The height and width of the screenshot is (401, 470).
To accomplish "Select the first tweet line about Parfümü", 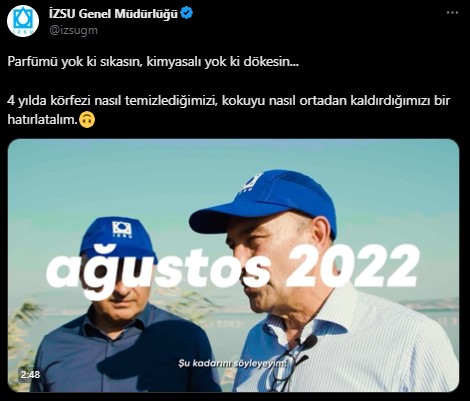I will coord(153,62).
